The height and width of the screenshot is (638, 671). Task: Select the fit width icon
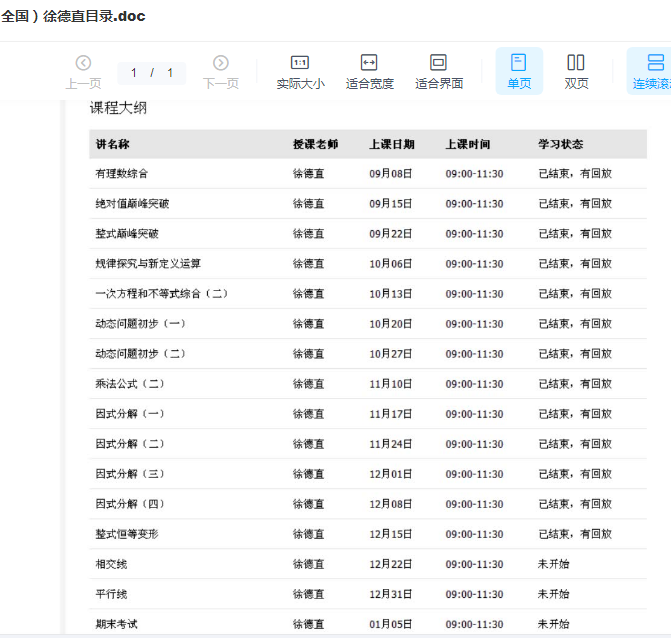[369, 63]
